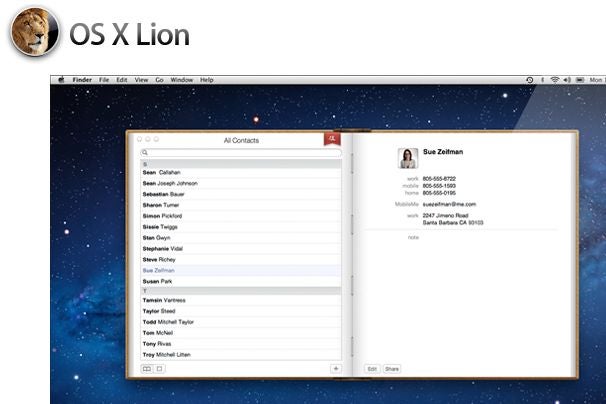Click the Share button on the card
Image resolution: width=606 pixels, height=404 pixels.
click(x=392, y=369)
